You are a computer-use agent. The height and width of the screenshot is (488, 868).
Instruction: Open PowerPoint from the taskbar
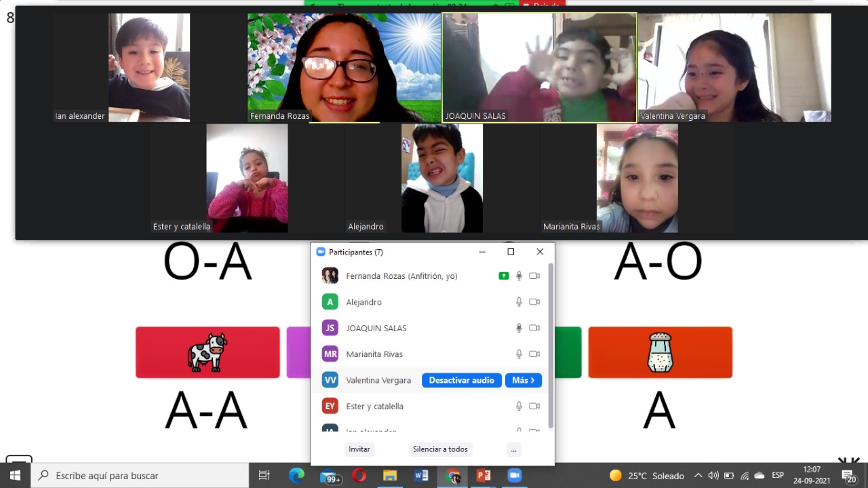pyautogui.click(x=484, y=476)
